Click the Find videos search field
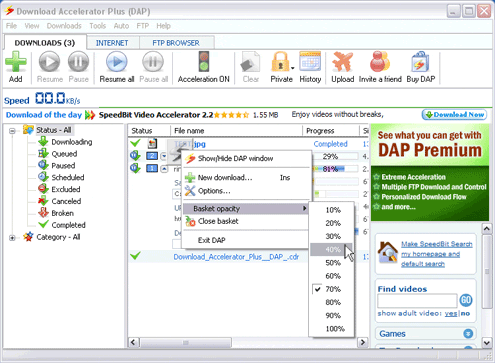 417,301
